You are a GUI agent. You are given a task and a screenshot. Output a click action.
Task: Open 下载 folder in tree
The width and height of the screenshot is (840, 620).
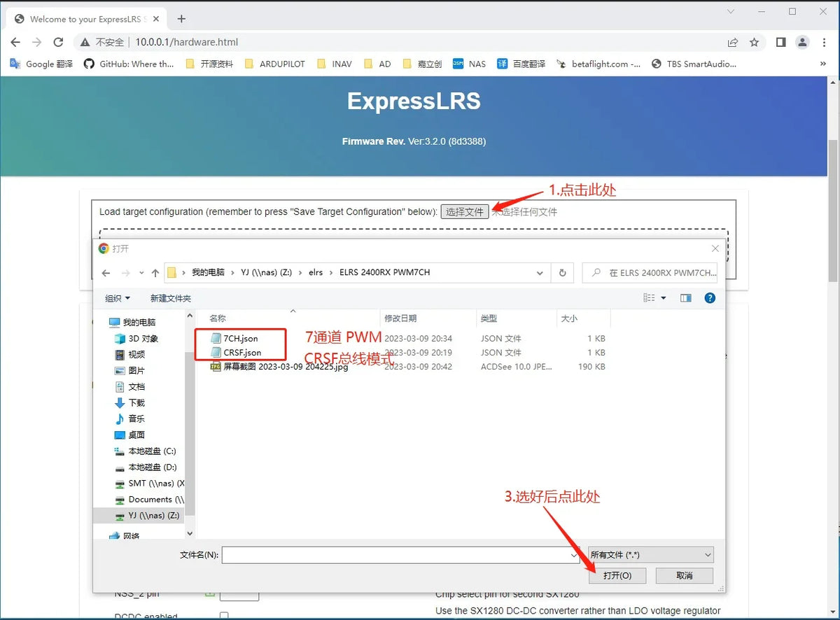130,403
